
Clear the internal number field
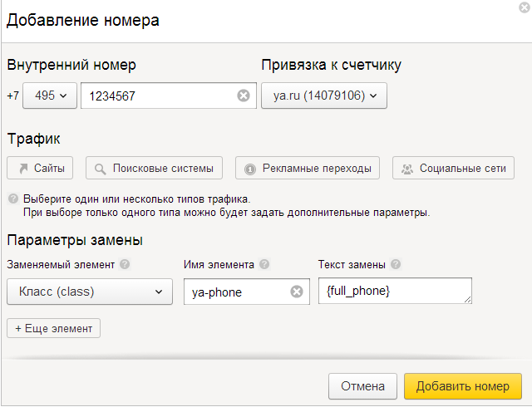tap(244, 96)
